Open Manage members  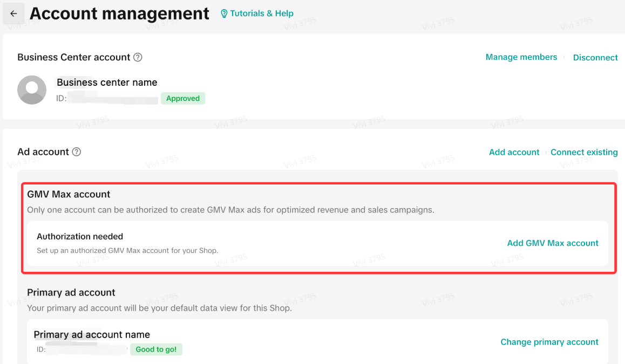pyautogui.click(x=521, y=57)
